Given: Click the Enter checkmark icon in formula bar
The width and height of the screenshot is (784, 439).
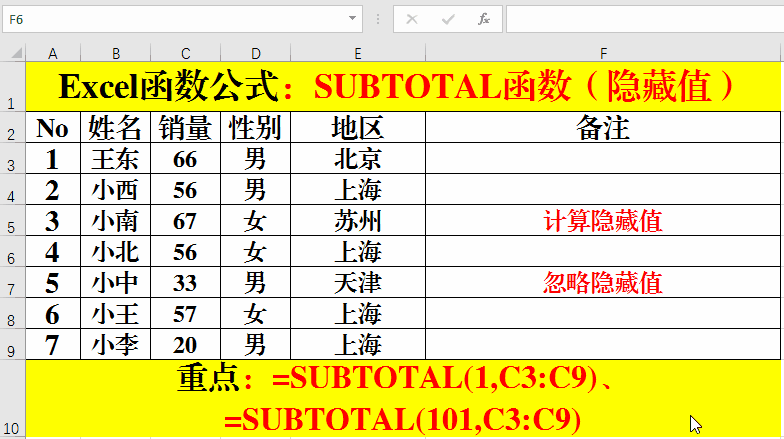Looking at the screenshot, I should 448,20.
